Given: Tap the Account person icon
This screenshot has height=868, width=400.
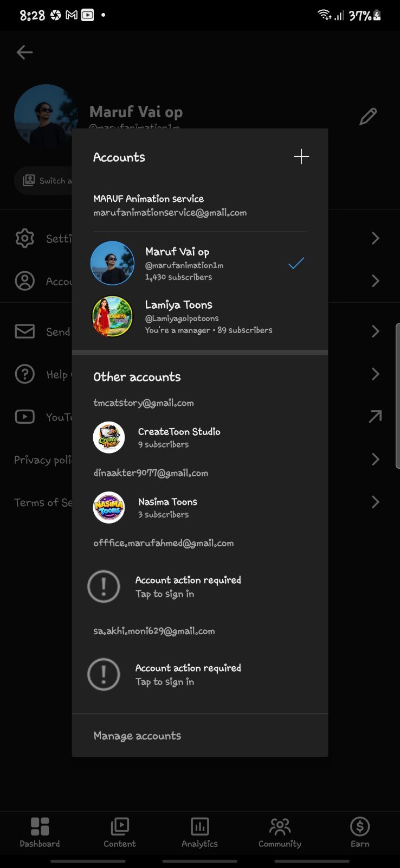Looking at the screenshot, I should click(x=25, y=281).
